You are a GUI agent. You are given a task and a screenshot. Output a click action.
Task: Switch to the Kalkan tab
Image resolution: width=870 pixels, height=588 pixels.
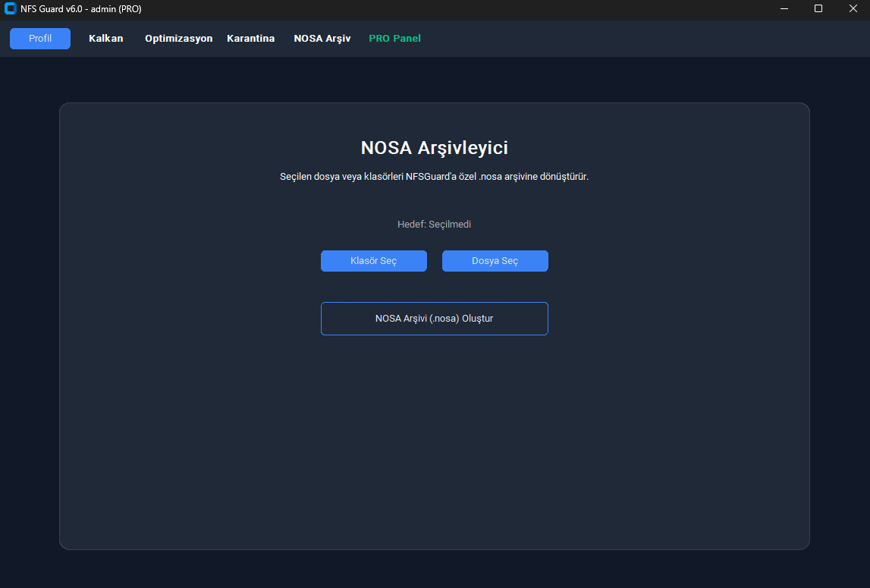[x=106, y=38]
